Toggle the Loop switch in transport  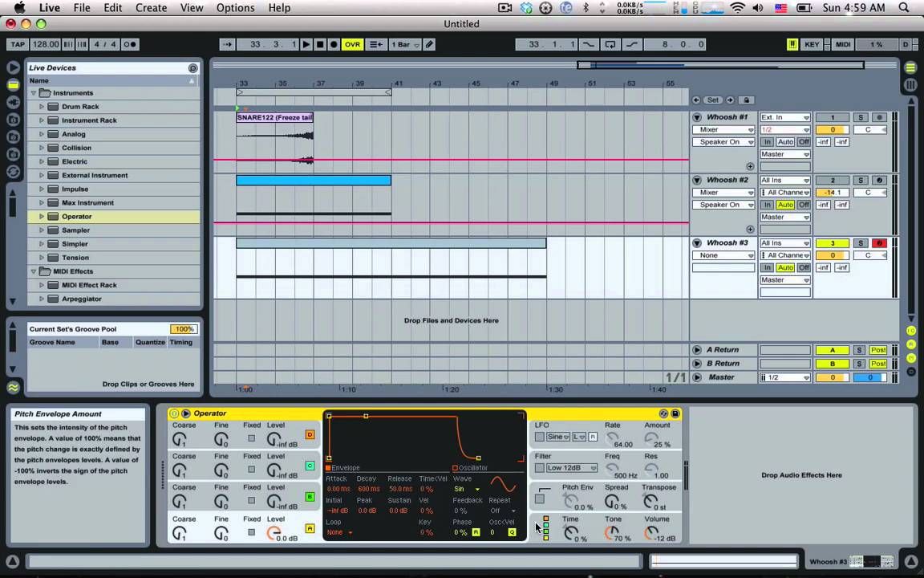610,44
